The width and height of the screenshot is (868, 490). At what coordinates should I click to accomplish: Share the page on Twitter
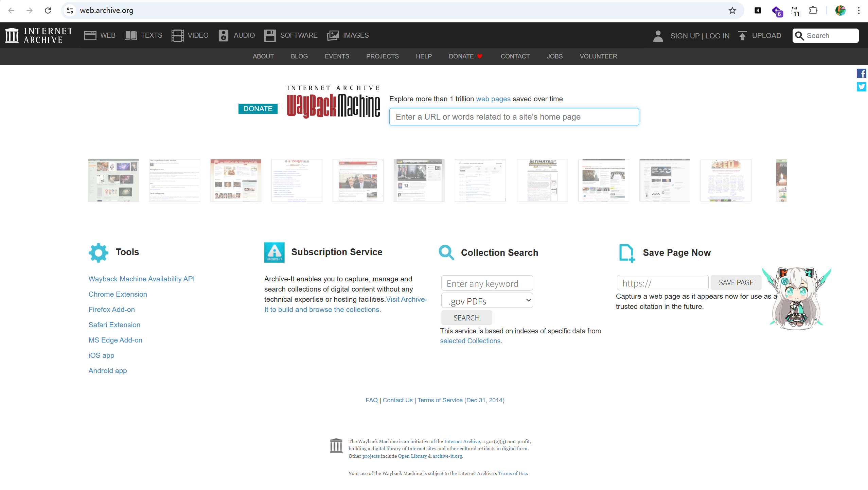(862, 87)
